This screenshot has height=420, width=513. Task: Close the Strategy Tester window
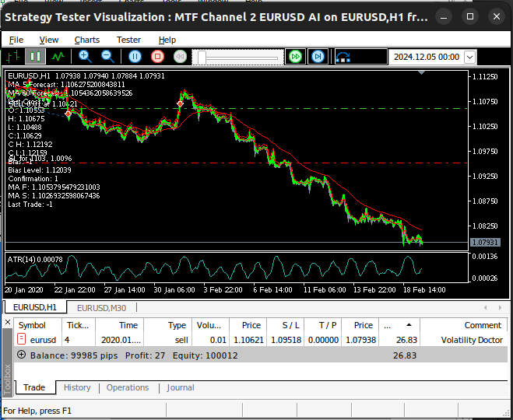coord(497,16)
